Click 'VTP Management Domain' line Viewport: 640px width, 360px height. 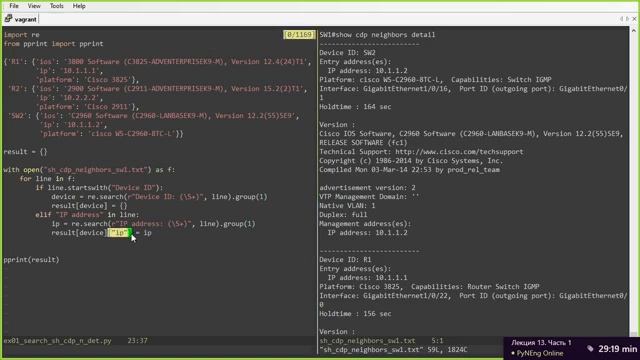[369, 196]
